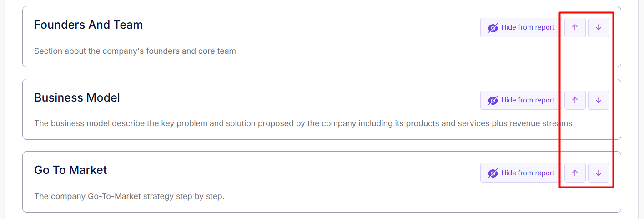The image size is (644, 219).
Task: Click the crossed-eye icon for Business Model
Action: coord(493,101)
